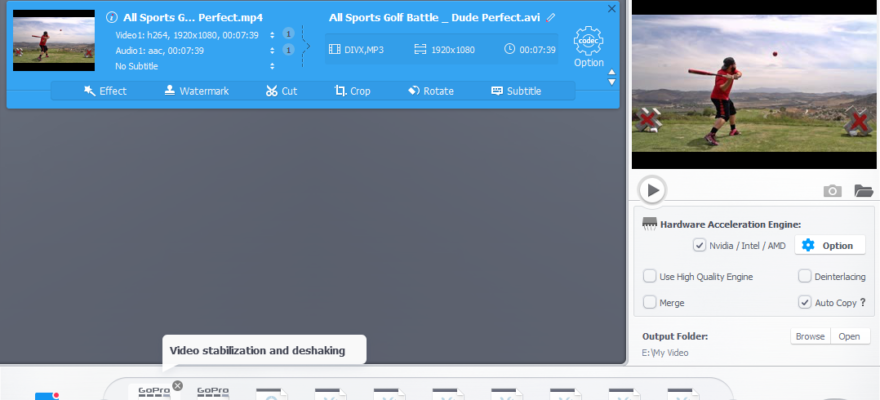Open the Auto Copy help question mark
The height and width of the screenshot is (400, 880).
click(863, 302)
